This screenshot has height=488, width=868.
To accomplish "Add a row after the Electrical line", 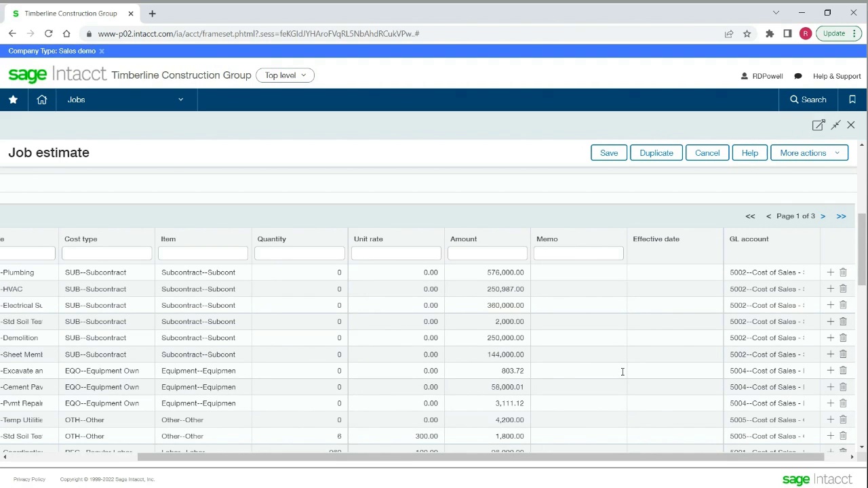I will click(x=831, y=305).
